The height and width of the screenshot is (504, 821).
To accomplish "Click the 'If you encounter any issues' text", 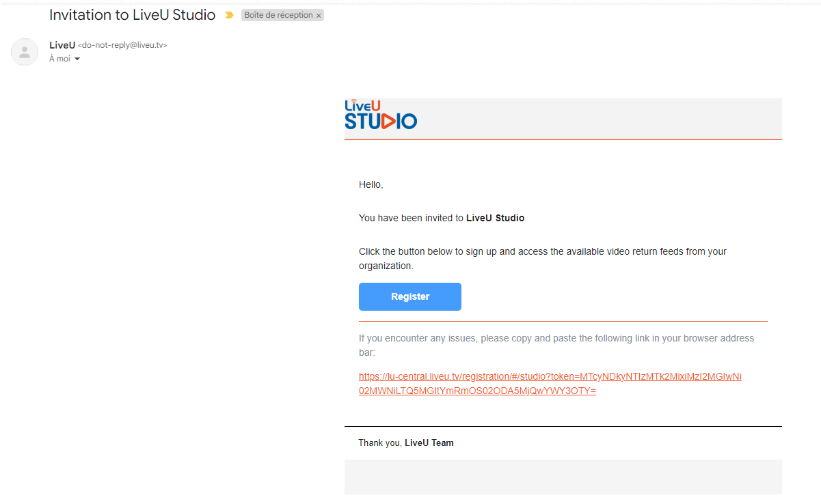I will click(556, 346).
